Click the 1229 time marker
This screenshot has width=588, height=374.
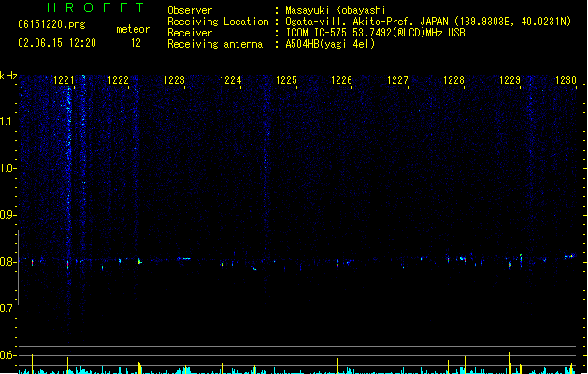(x=510, y=80)
